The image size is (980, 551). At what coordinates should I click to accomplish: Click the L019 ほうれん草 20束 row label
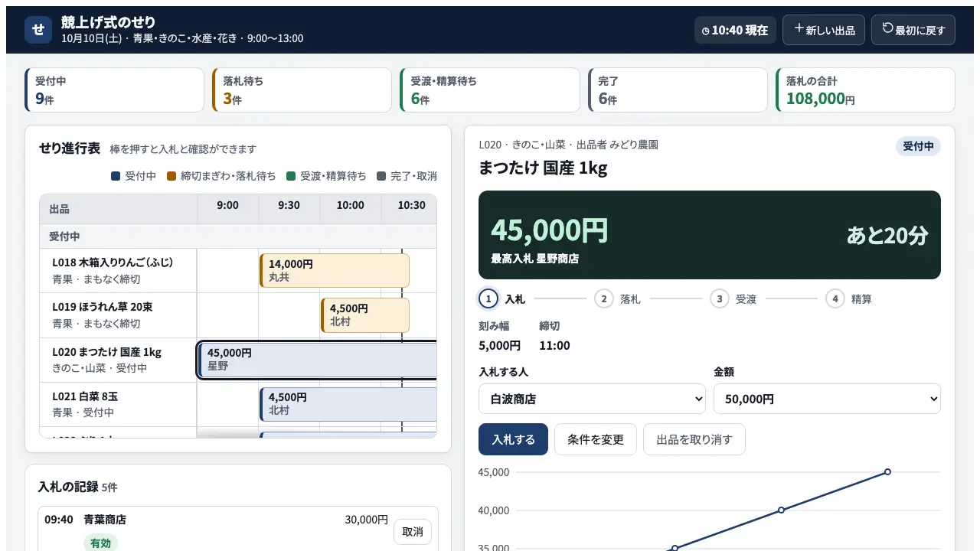click(x=119, y=315)
